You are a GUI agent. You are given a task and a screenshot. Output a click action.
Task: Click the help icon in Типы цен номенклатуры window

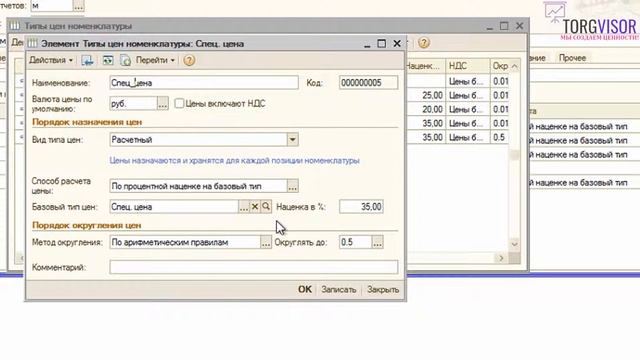(x=424, y=42)
